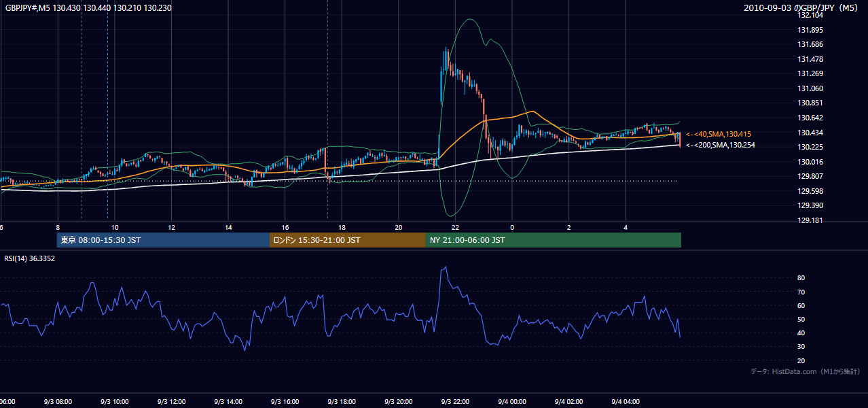
Task: Click the 9/3 18:00 time axis label
Action: coord(342,402)
